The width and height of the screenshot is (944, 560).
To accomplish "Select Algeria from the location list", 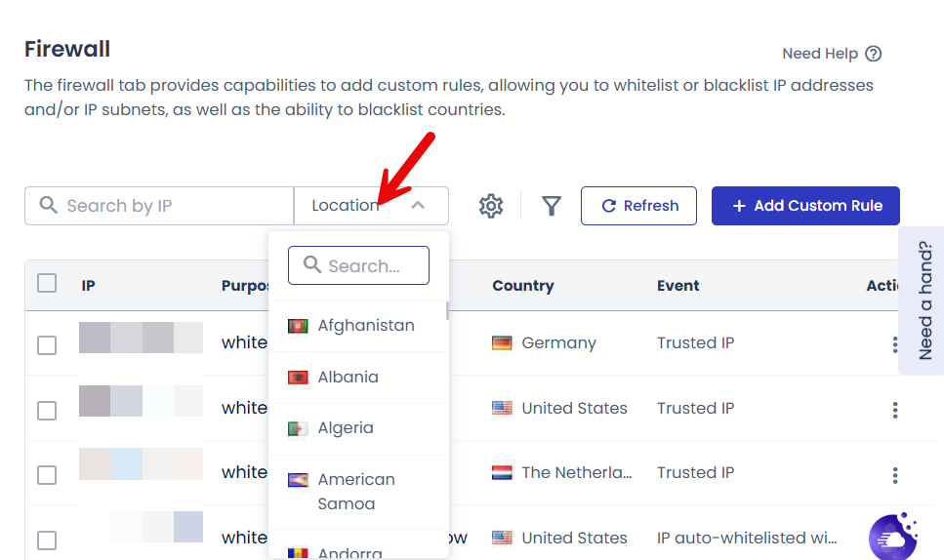I will coord(359,428).
